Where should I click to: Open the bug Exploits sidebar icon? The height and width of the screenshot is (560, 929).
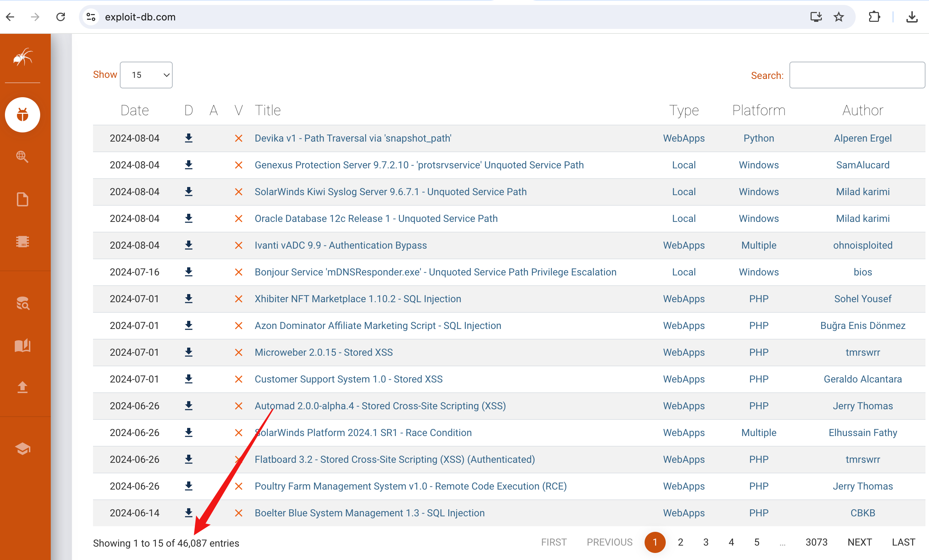pos(23,114)
